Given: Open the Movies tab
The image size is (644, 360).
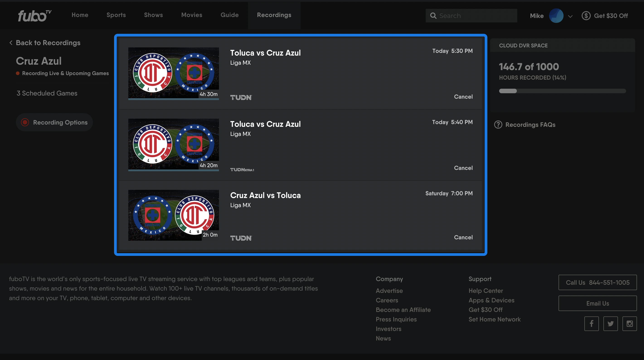Looking at the screenshot, I should tap(192, 15).
